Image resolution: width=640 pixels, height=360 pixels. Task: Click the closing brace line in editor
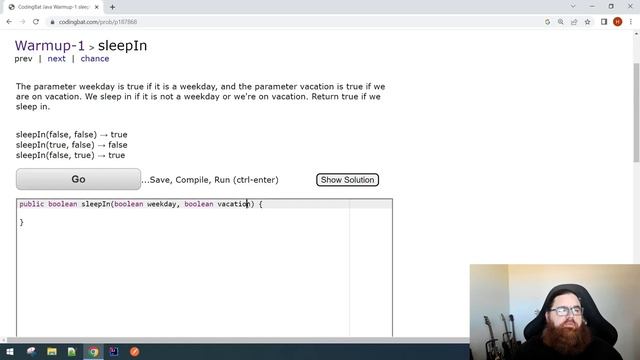click(x=22, y=222)
